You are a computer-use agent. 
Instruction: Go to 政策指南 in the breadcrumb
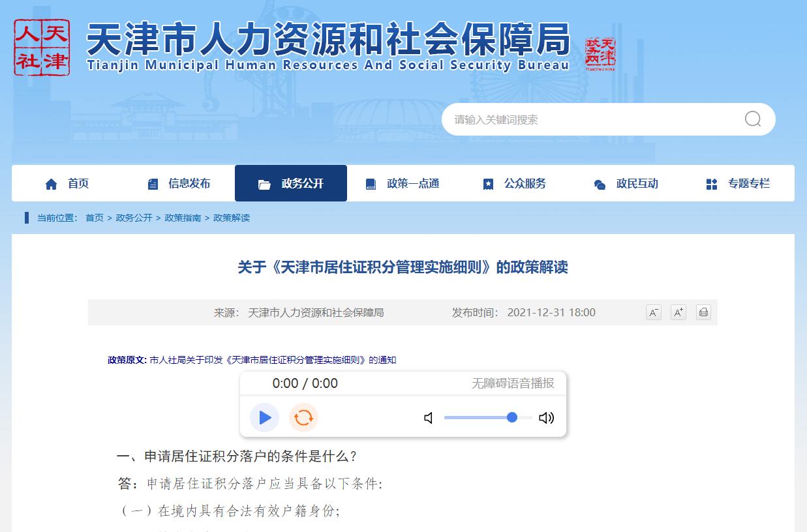pos(183,218)
